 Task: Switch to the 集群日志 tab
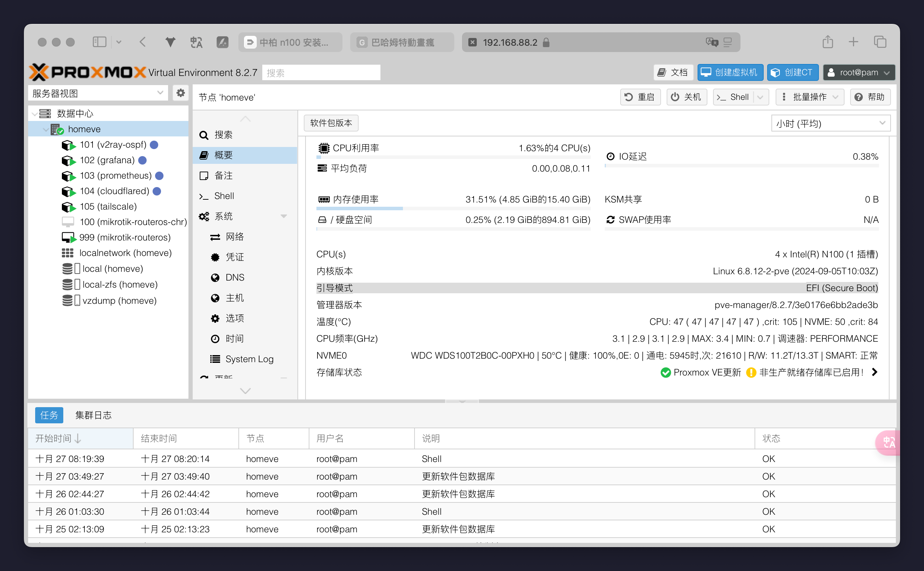coord(93,415)
